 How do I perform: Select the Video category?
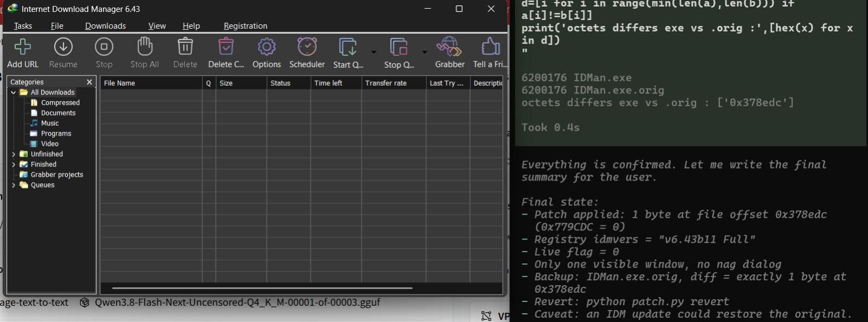click(49, 144)
